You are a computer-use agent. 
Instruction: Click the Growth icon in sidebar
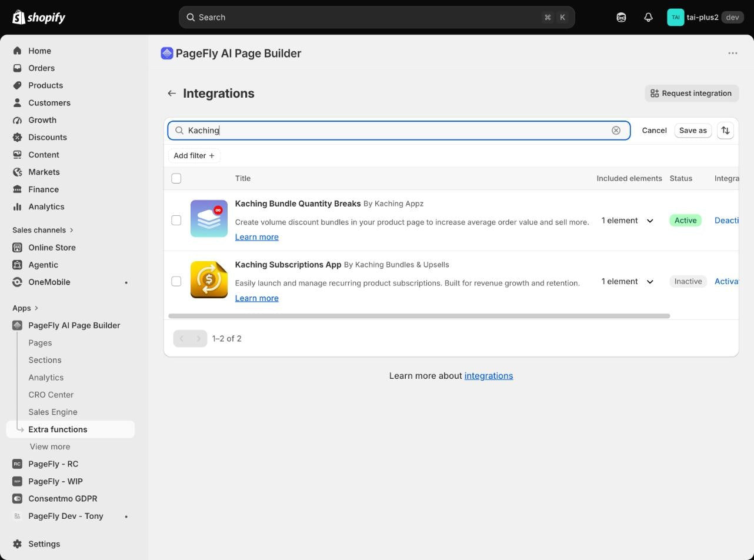[17, 120]
